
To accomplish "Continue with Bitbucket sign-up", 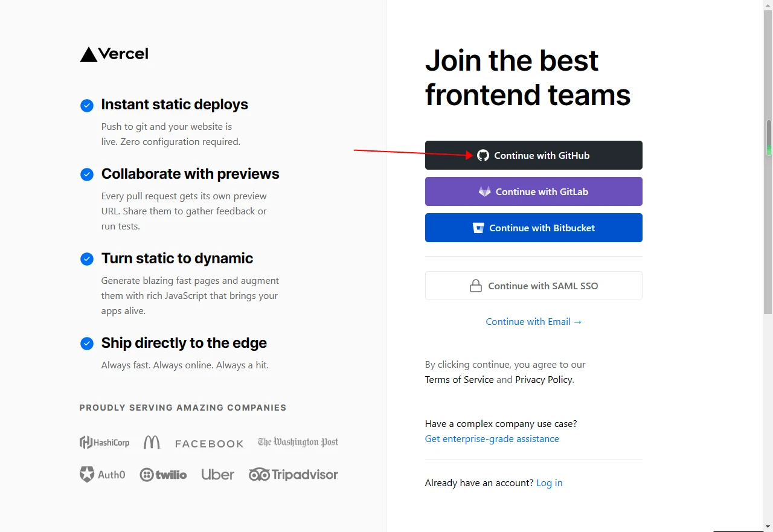I will (x=534, y=228).
